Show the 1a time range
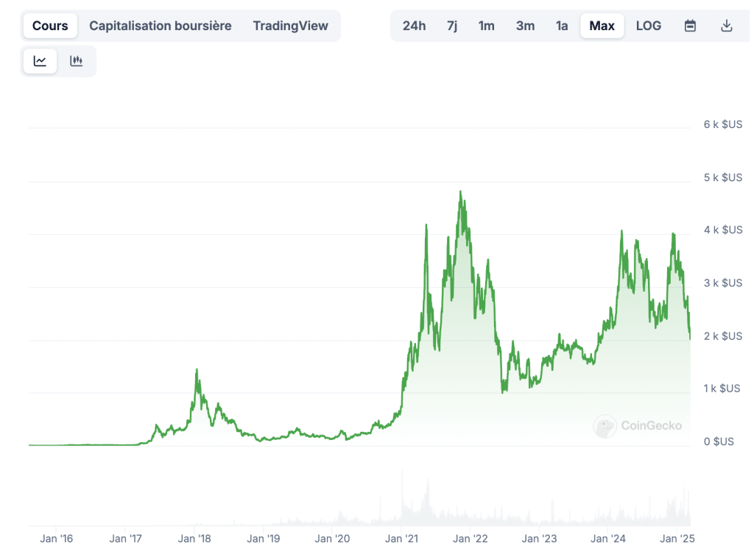 [x=562, y=26]
